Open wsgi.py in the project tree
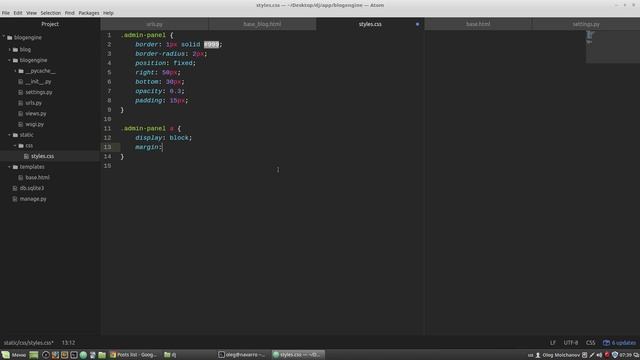 (34, 124)
